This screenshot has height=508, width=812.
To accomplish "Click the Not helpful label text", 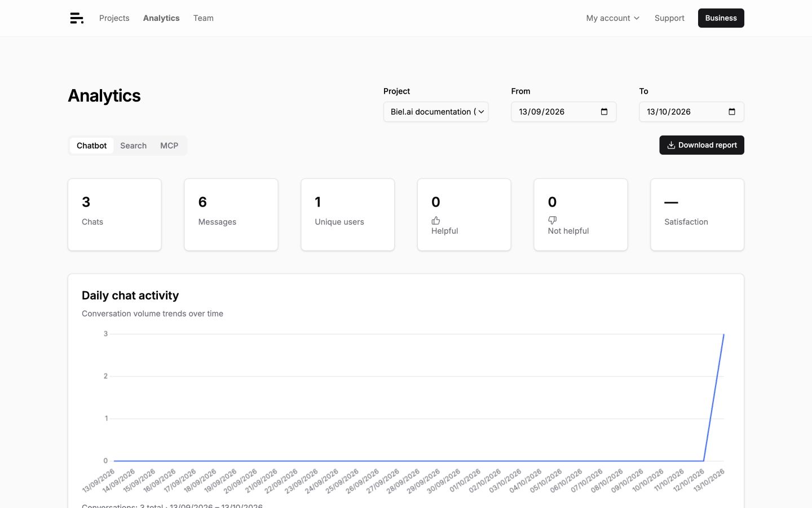I will (568, 231).
